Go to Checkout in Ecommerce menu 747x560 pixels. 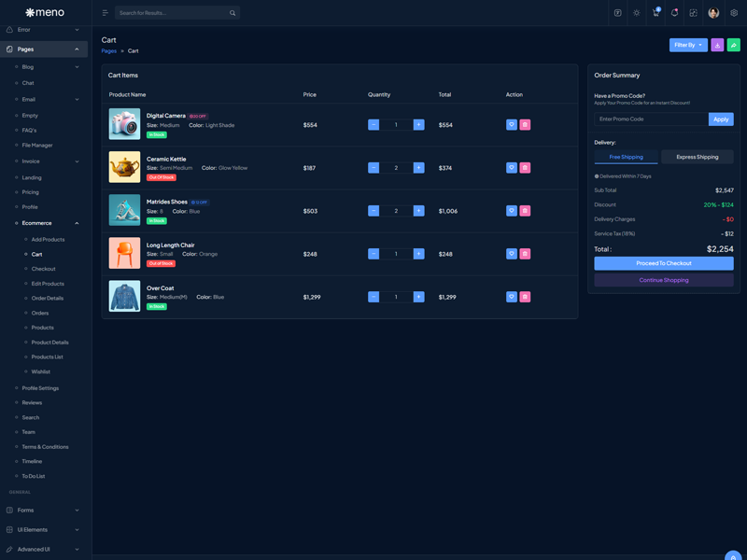pyautogui.click(x=44, y=269)
